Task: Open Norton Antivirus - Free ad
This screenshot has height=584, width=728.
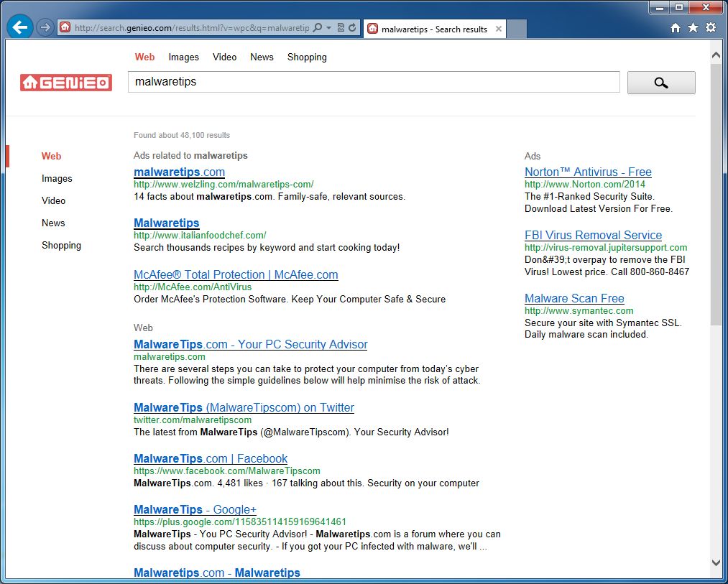Action: click(x=589, y=172)
